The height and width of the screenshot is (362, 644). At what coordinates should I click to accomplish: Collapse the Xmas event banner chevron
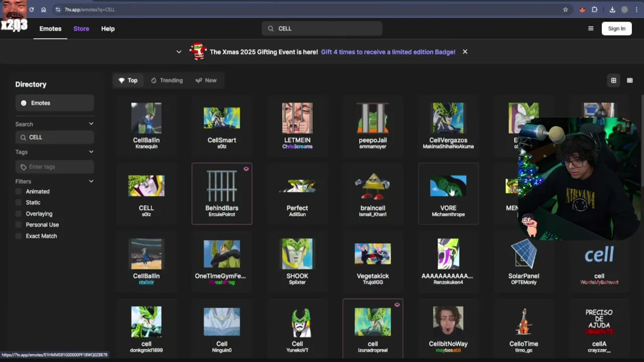click(179, 52)
